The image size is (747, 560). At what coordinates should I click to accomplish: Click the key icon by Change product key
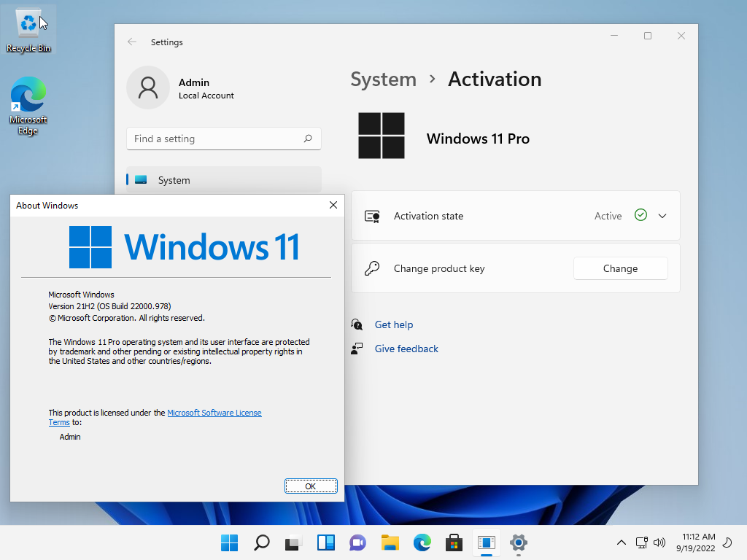click(x=372, y=268)
